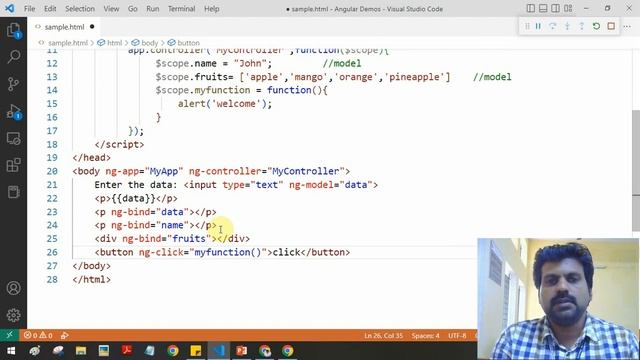
Task: Open the File menu
Action: point(29,9)
